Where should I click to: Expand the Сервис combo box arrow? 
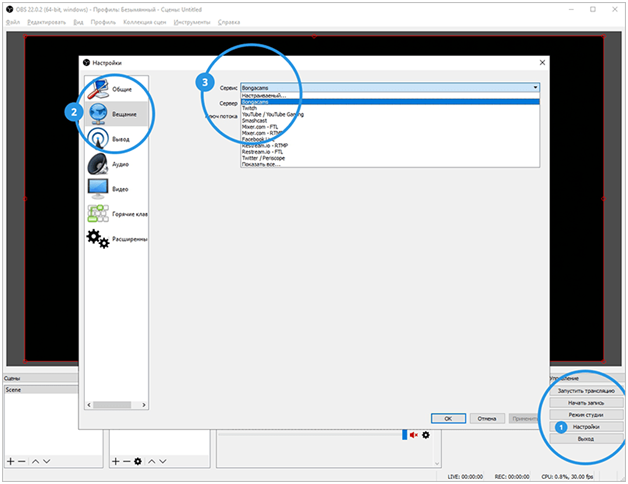click(535, 87)
